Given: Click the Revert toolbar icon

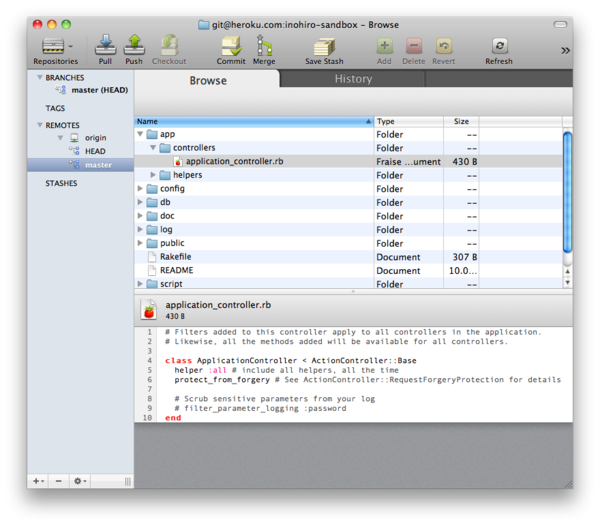Looking at the screenshot, I should (444, 46).
